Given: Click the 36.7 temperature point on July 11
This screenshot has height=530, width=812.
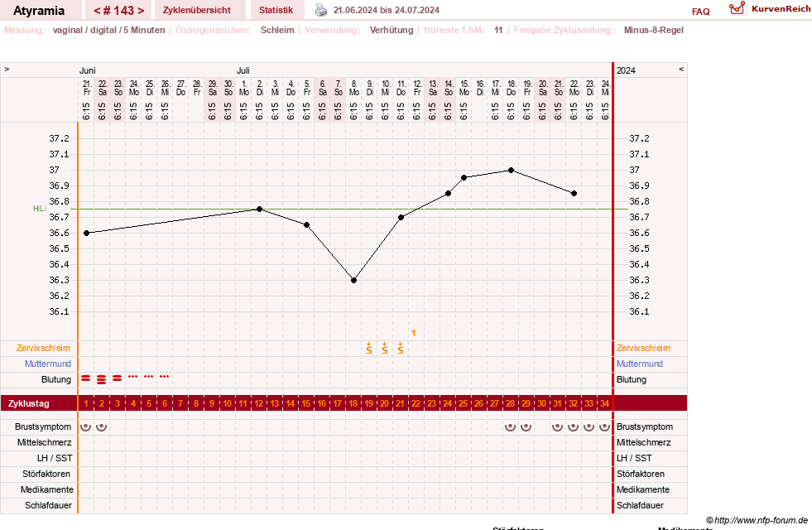Looking at the screenshot, I should pos(401,218).
